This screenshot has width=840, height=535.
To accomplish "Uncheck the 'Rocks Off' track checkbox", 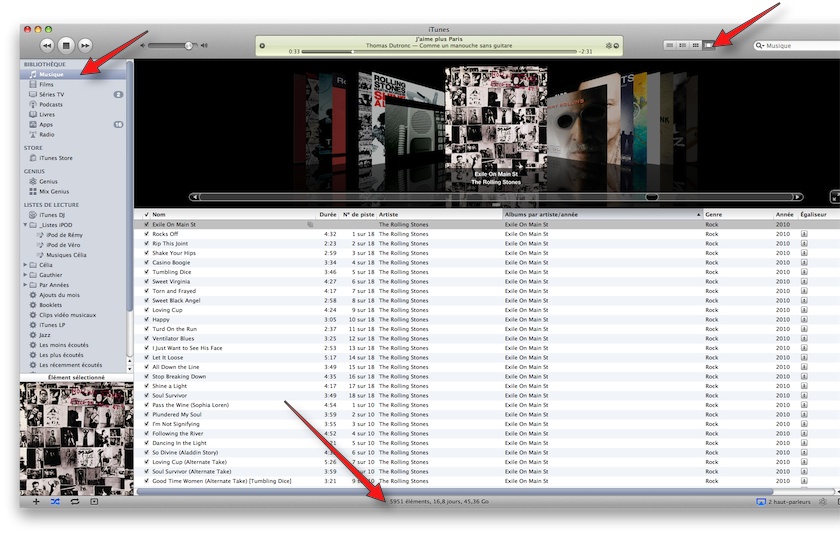I will pyautogui.click(x=146, y=234).
